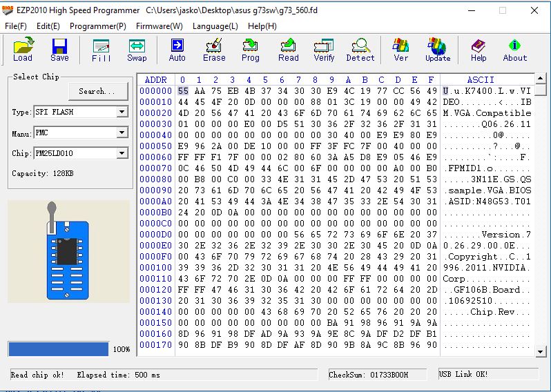Start the Auto programming icon
This screenshot has width=551, height=392.
(177, 50)
